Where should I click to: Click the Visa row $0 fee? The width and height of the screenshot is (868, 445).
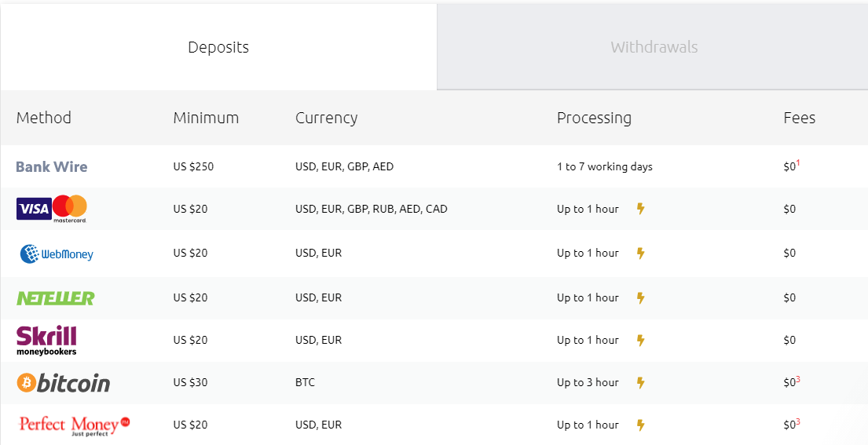[x=789, y=209]
